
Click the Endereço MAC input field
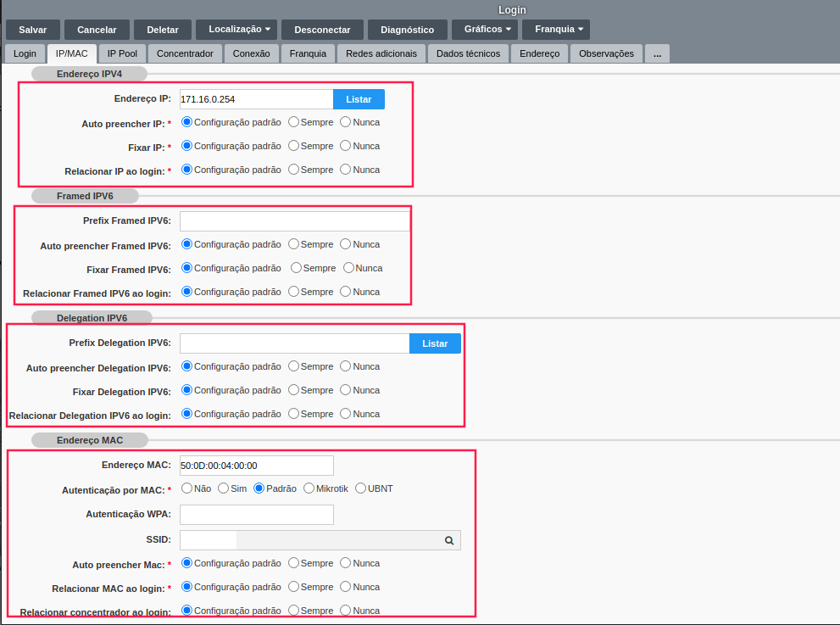click(x=256, y=466)
